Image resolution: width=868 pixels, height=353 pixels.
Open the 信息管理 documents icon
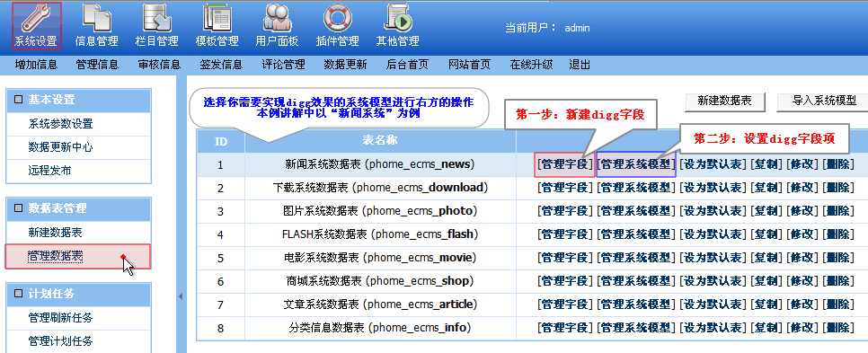[97, 25]
